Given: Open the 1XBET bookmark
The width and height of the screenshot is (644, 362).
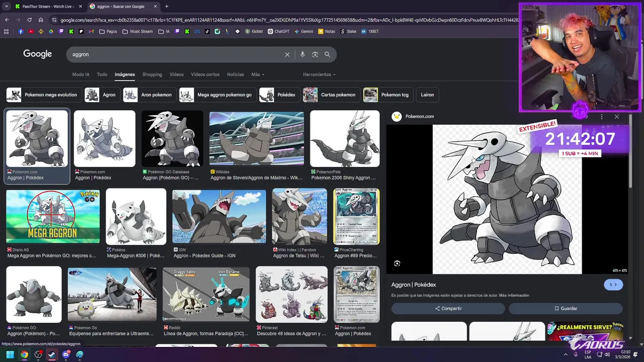Looking at the screenshot, I should [x=370, y=31].
